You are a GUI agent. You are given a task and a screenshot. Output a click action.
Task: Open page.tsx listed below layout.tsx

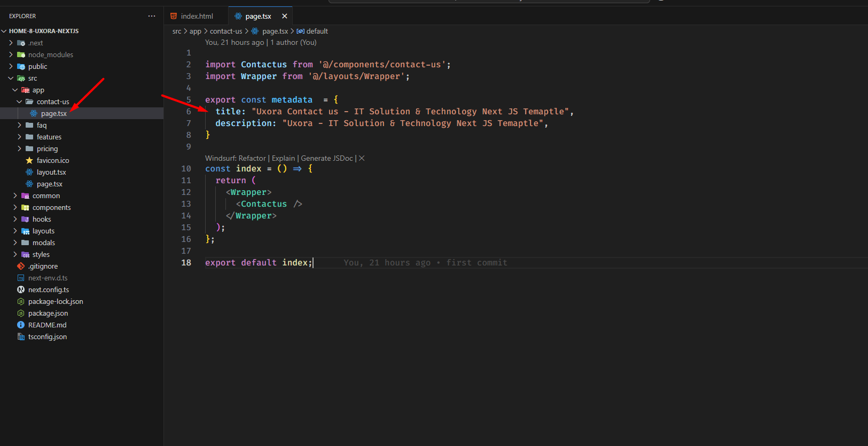pyautogui.click(x=50, y=184)
